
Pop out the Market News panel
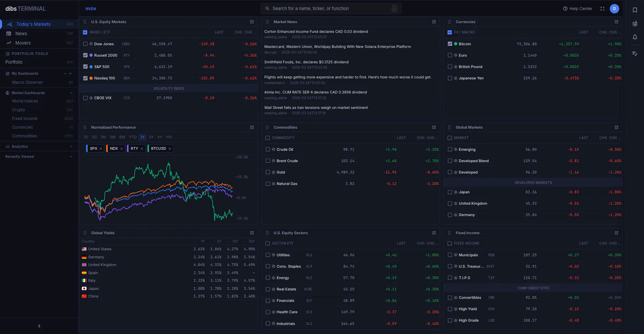pos(434,22)
